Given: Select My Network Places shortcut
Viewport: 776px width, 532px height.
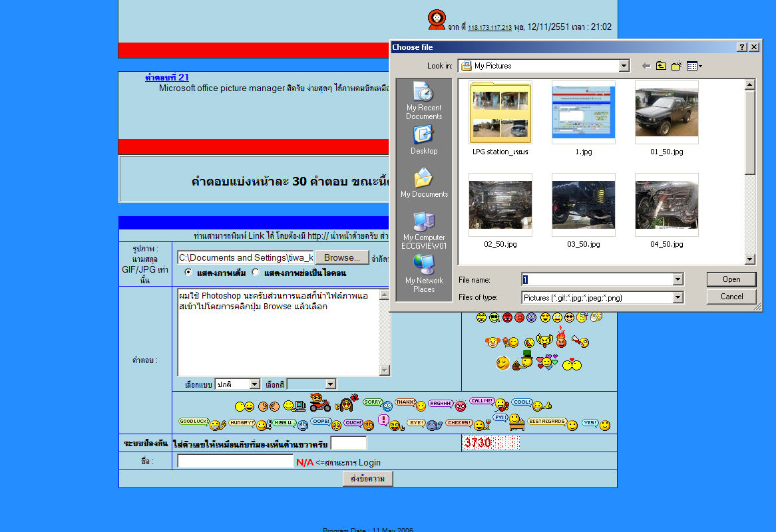Looking at the screenshot, I should coord(424,273).
